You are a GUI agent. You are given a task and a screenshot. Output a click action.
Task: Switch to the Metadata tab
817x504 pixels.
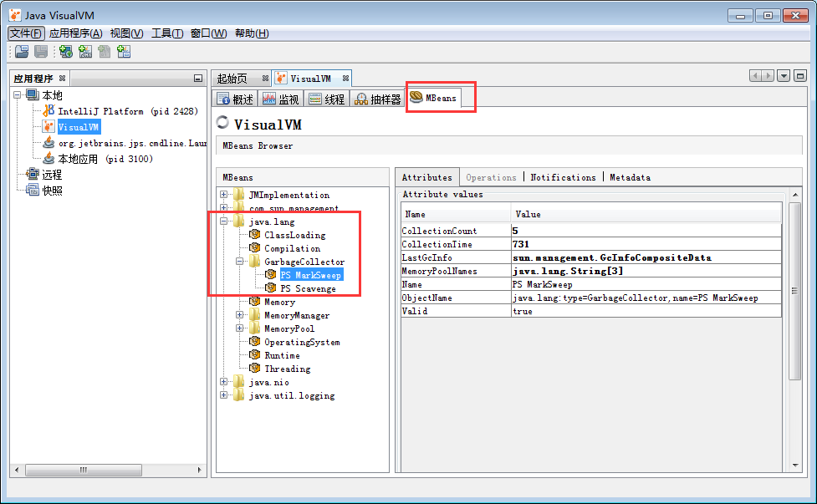tap(630, 176)
